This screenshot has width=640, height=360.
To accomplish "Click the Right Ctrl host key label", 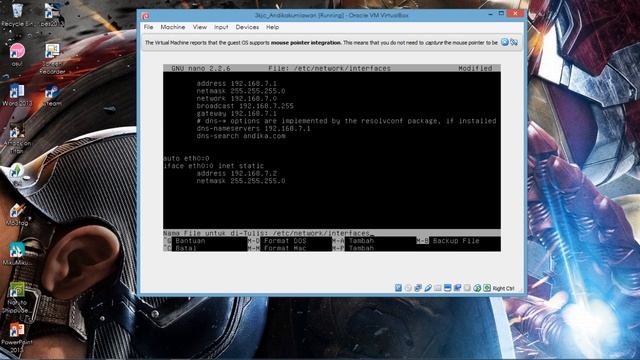I will pos(503,288).
